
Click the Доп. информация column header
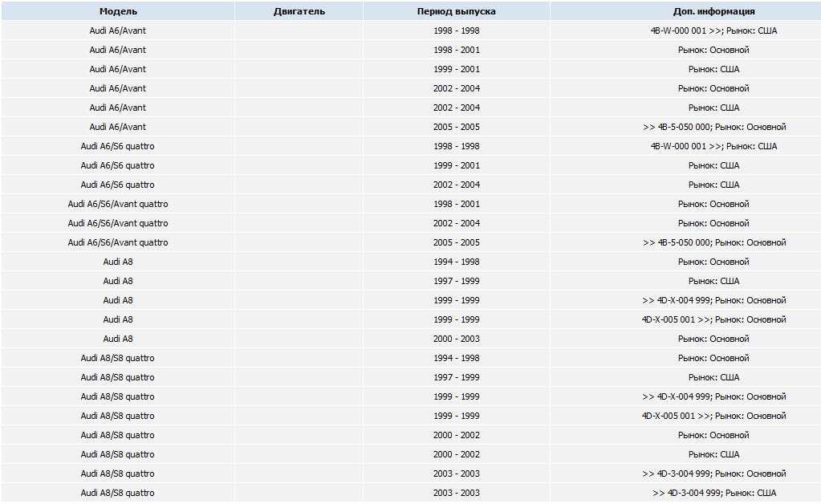[x=713, y=11]
